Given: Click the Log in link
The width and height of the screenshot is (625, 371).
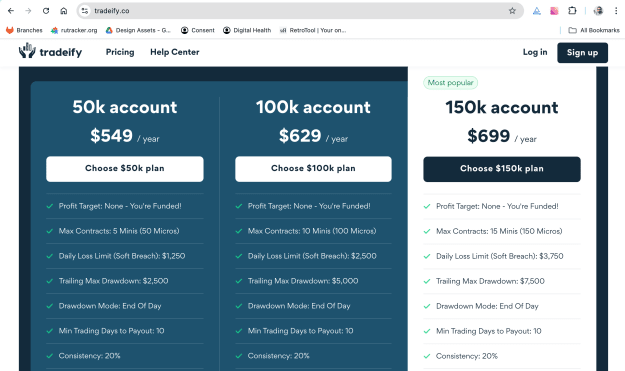Looking at the screenshot, I should click(535, 52).
